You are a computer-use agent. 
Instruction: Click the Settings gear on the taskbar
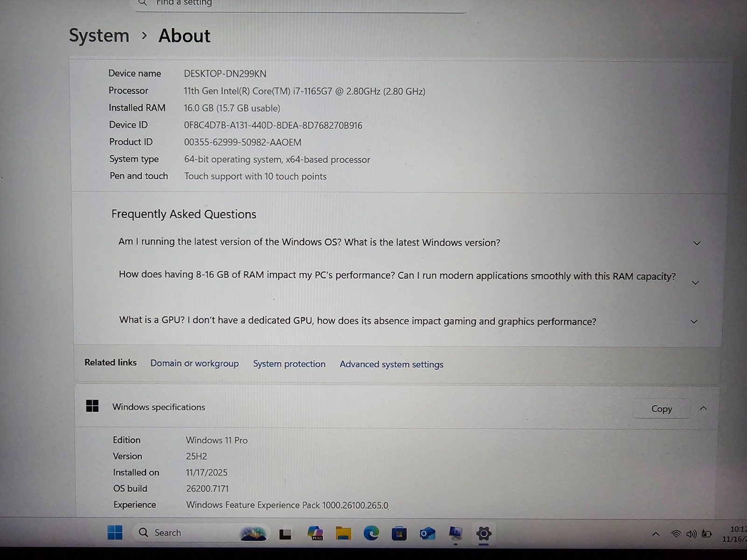[x=484, y=533]
